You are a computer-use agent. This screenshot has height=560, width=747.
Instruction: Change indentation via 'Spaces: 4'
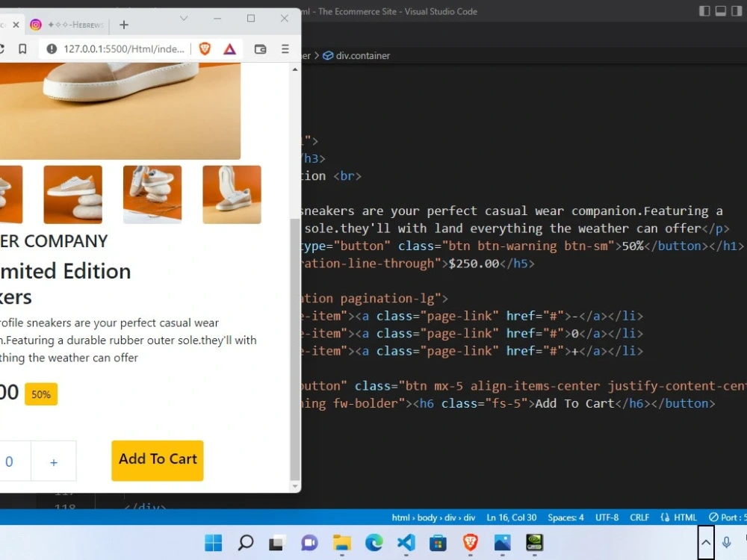(565, 517)
